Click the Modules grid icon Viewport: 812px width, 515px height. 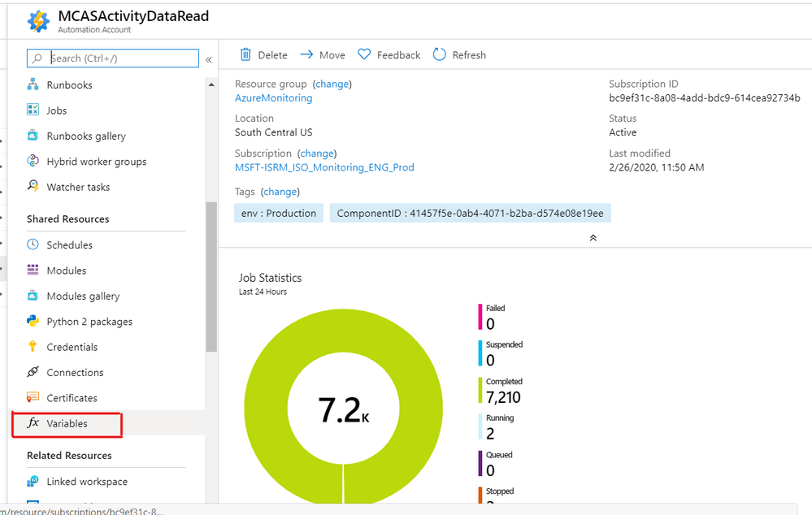(x=33, y=270)
